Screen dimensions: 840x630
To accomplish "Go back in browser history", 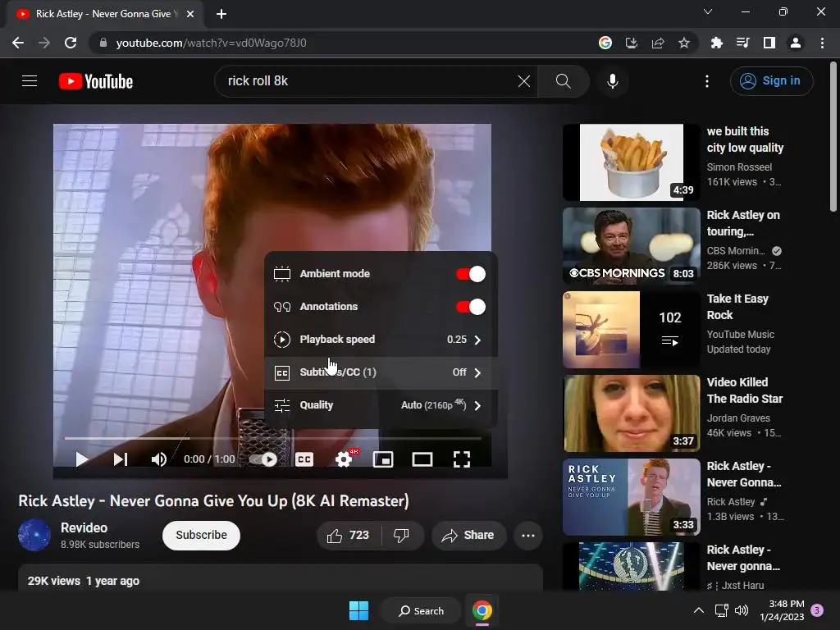I will coord(18,43).
